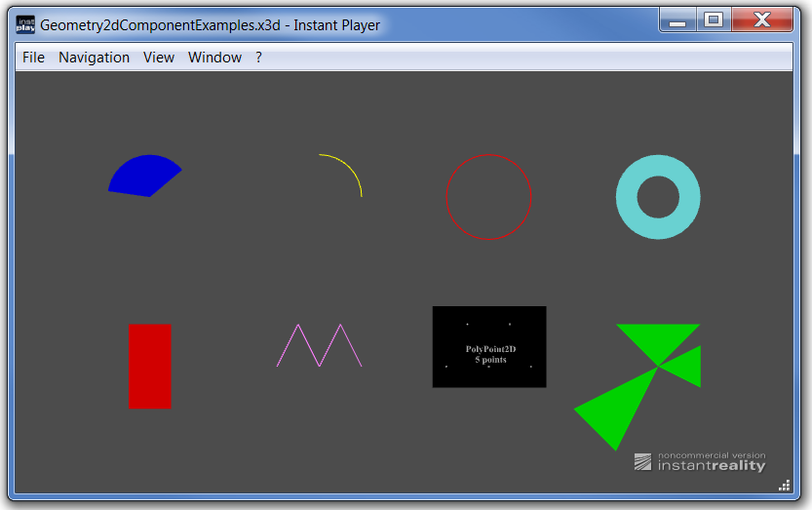The height and width of the screenshot is (510, 812).
Task: Close the Instant Player window
Action: 762,20
